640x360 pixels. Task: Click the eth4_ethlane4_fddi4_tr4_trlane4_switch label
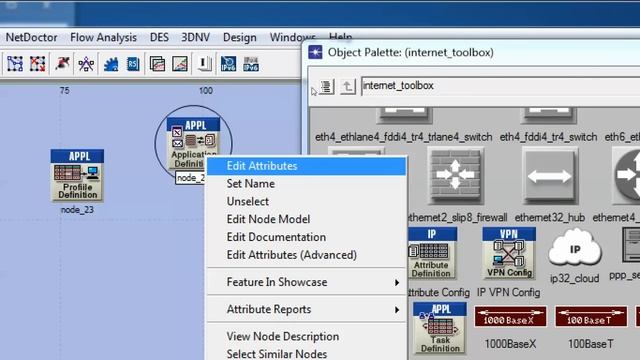(x=404, y=137)
